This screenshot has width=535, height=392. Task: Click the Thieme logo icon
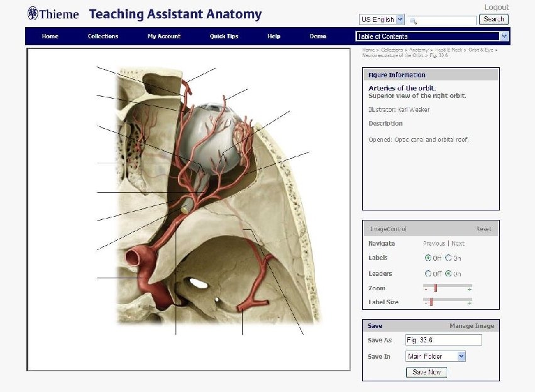(x=33, y=13)
